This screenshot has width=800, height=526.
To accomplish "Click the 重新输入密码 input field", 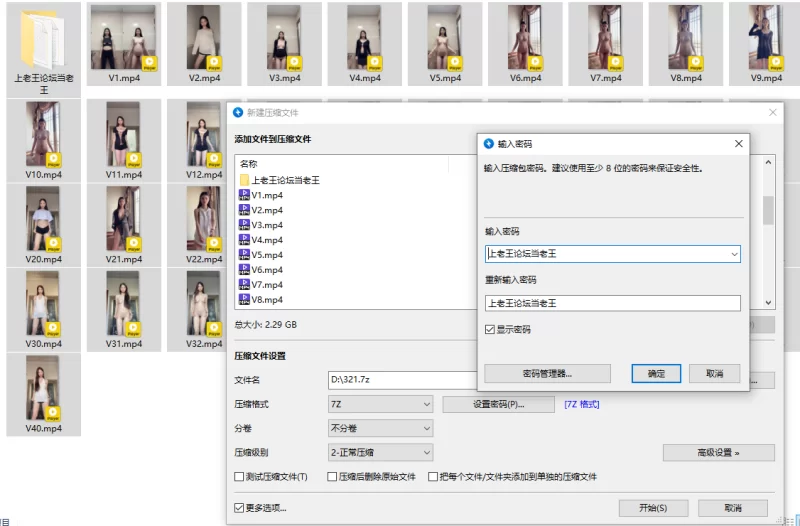I will point(612,302).
